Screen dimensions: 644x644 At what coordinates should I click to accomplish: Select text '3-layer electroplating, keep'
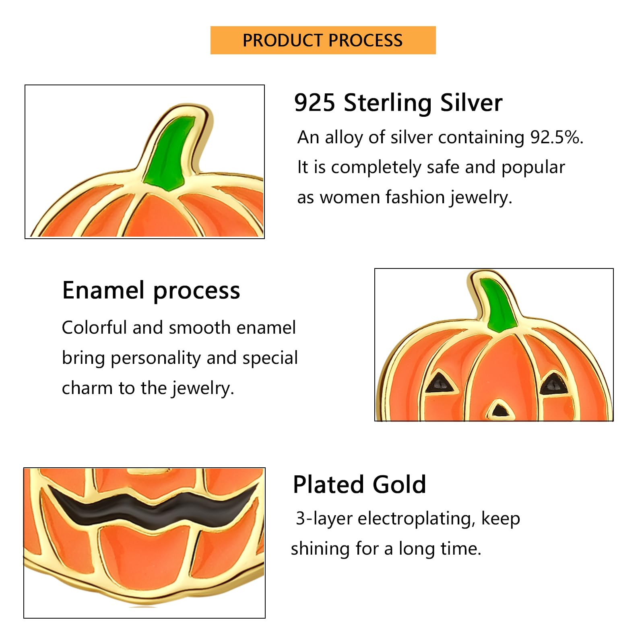(408, 518)
